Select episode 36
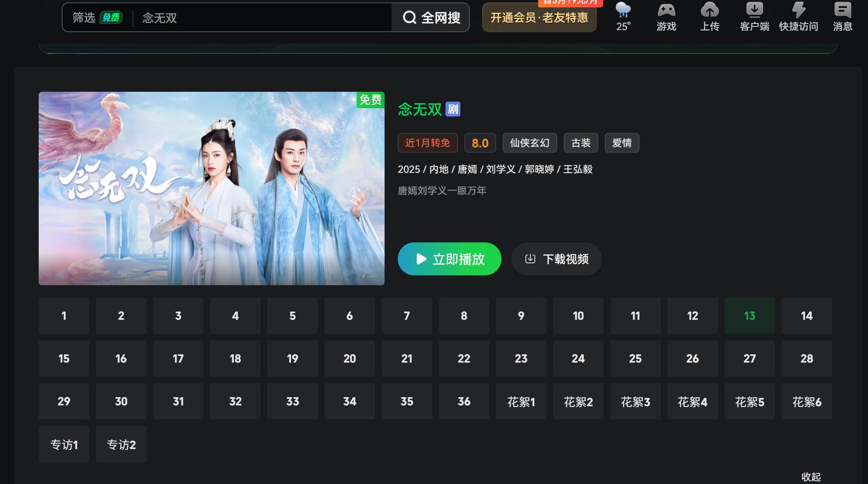 (x=464, y=401)
